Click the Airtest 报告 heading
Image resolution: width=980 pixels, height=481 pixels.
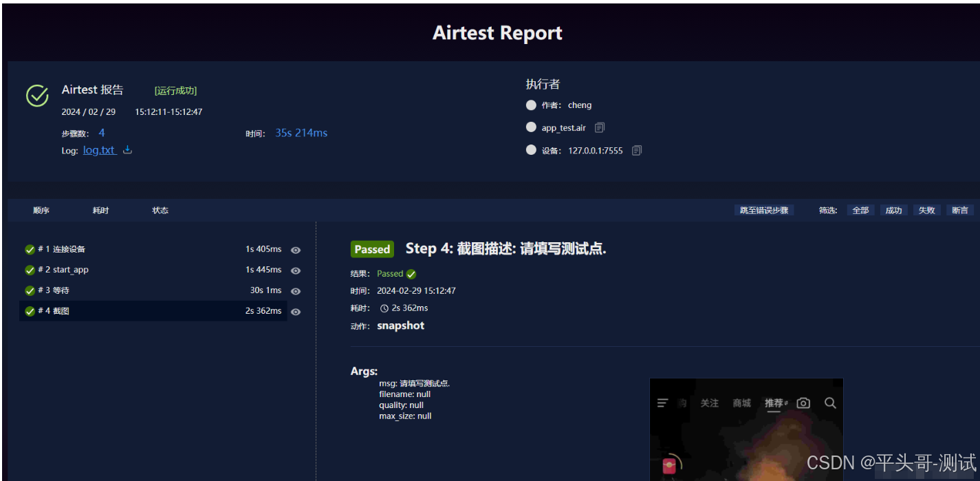click(x=93, y=90)
